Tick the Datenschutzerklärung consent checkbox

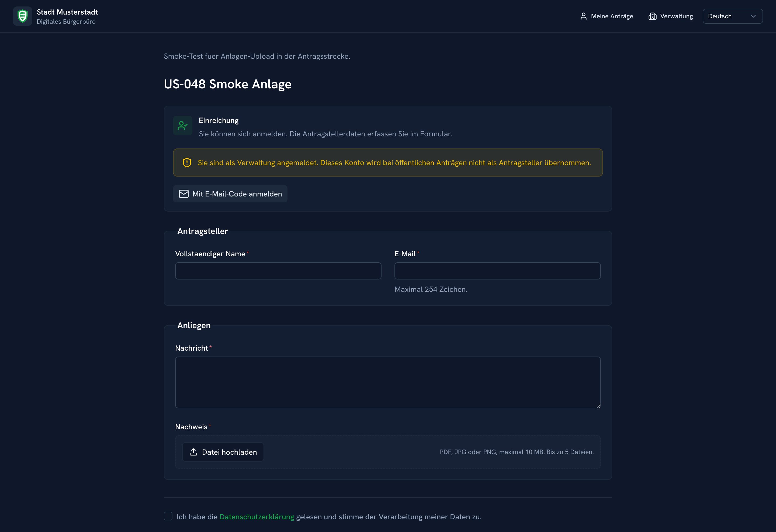168,516
